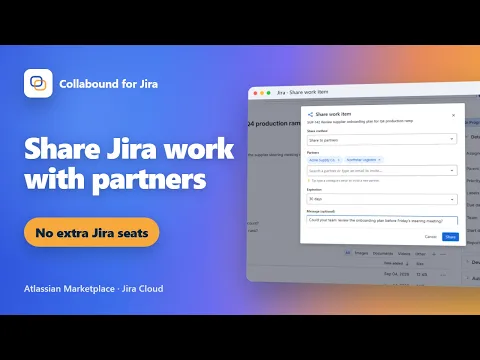Click into the optional Message text field

coord(382,220)
